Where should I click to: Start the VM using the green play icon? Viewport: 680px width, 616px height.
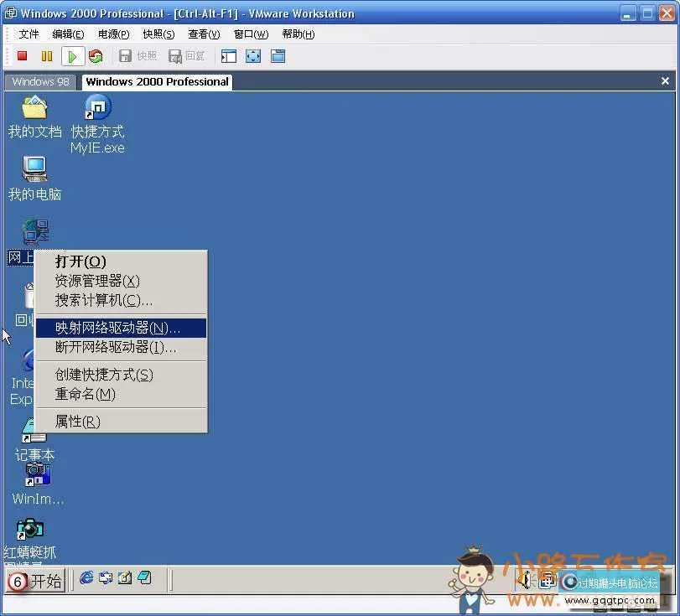click(x=71, y=55)
